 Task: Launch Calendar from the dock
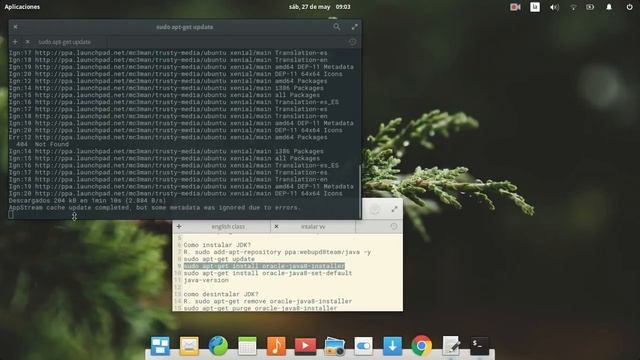click(247, 346)
